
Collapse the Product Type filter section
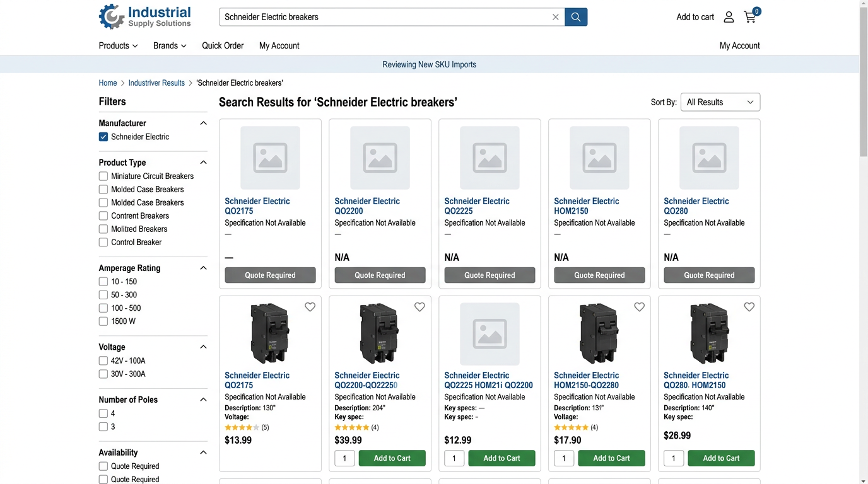coord(203,163)
